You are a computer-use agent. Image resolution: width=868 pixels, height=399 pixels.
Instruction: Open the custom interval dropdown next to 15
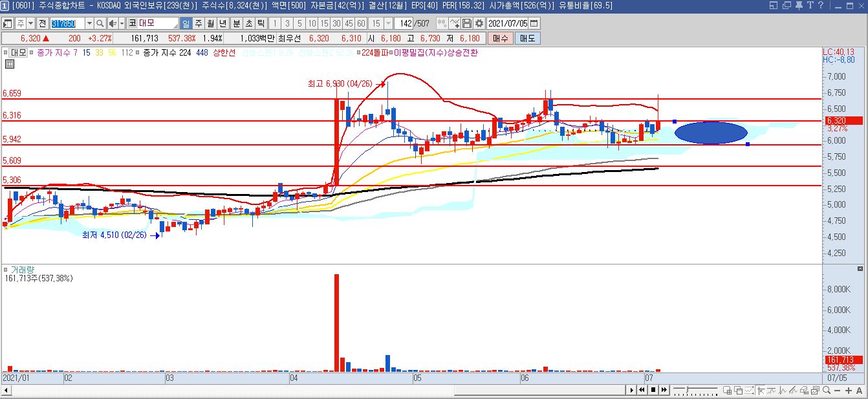point(388,23)
